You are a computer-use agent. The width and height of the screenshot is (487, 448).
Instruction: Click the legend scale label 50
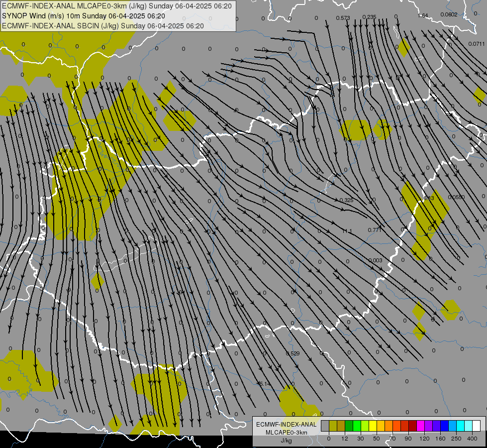pyautogui.click(x=377, y=439)
